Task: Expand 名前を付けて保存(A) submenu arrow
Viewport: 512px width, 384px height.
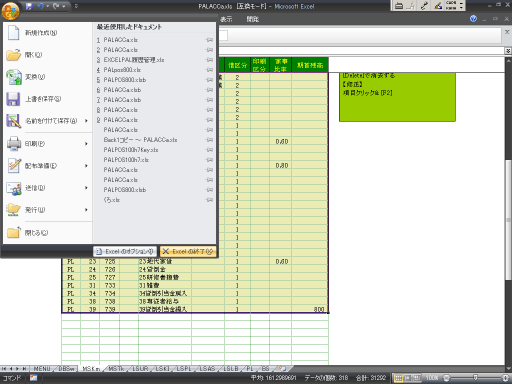Action: [x=86, y=121]
